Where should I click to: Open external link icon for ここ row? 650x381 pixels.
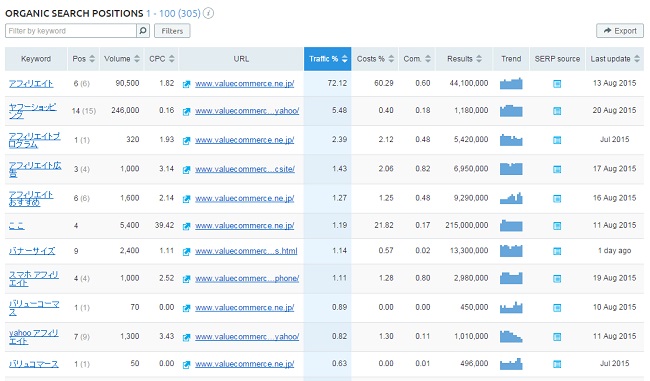(x=187, y=226)
